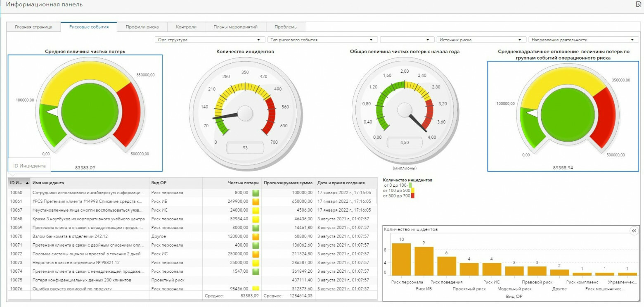Image resolution: width=644 pixels, height=307 pixels.
Task: Click the red legend swatch от 500 до 700
Action: (412, 195)
